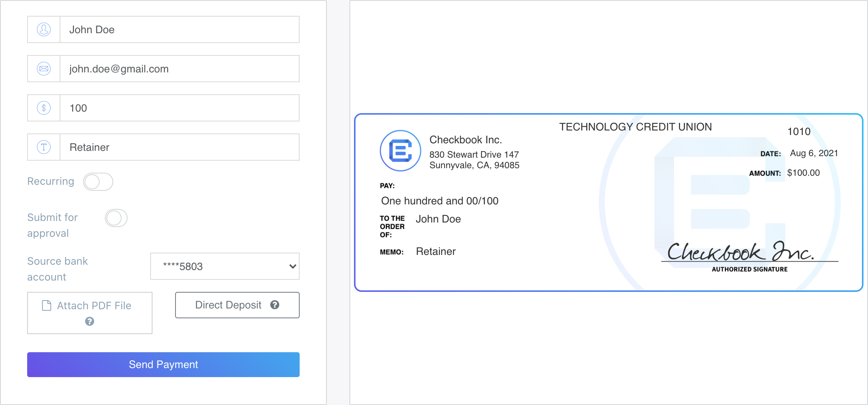
Task: Click the $100.00 amount on the check
Action: (803, 173)
